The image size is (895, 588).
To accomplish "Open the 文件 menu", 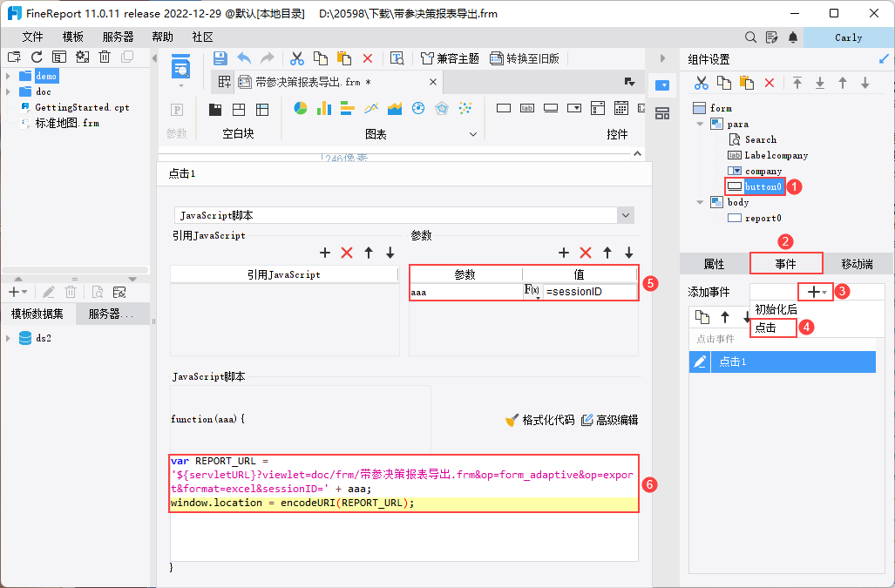I will (32, 37).
